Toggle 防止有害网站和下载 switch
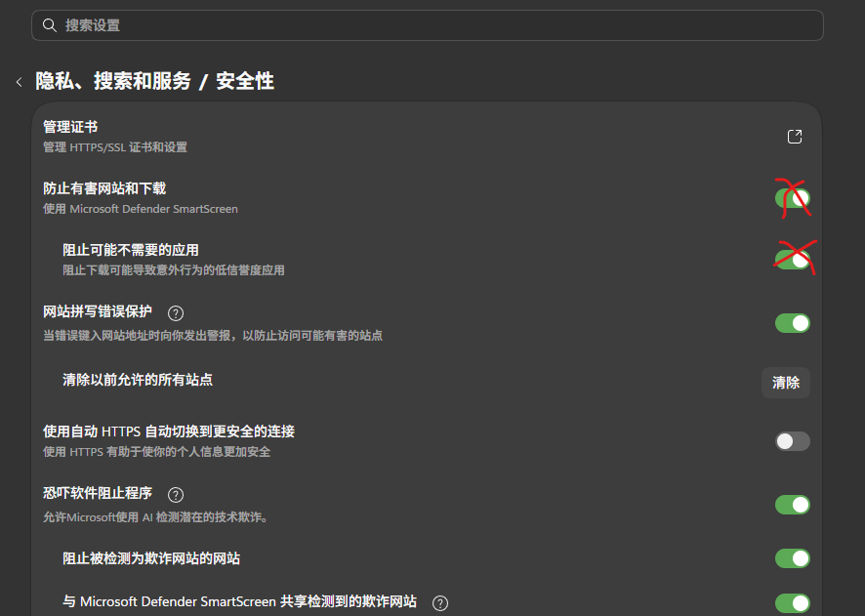Viewport: 865px width, 616px height. tap(793, 198)
